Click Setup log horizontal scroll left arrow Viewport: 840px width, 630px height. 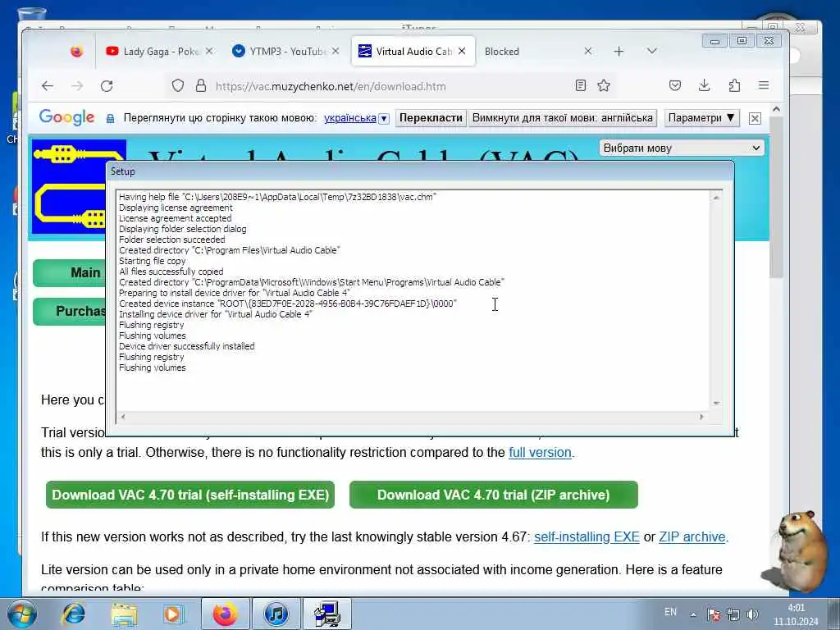pyautogui.click(x=123, y=416)
